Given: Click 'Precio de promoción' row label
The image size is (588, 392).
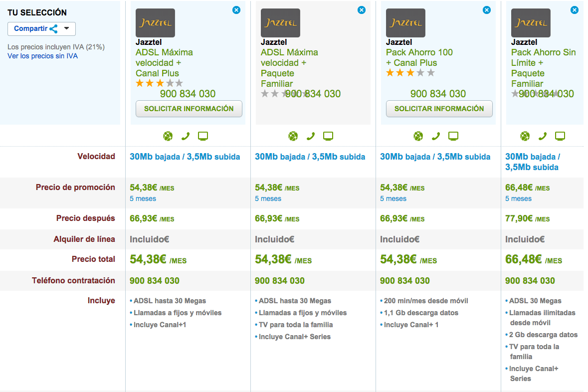Looking at the screenshot, I should 75,187.
